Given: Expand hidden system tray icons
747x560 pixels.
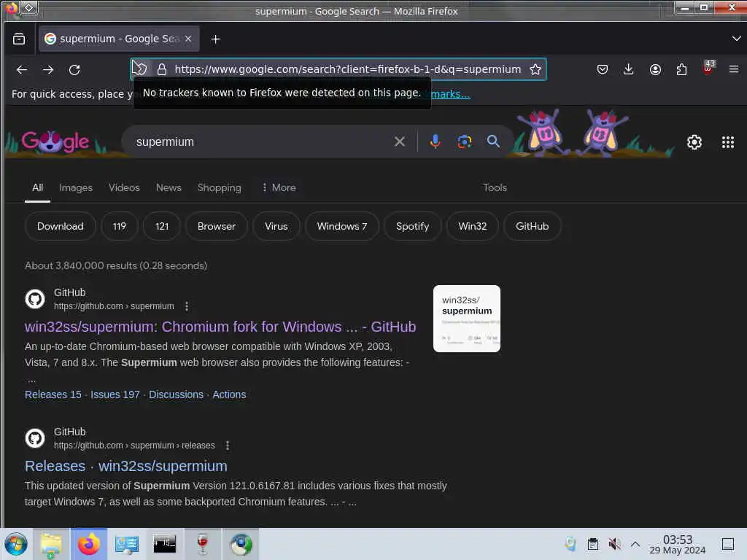Looking at the screenshot, I should pos(635,544).
